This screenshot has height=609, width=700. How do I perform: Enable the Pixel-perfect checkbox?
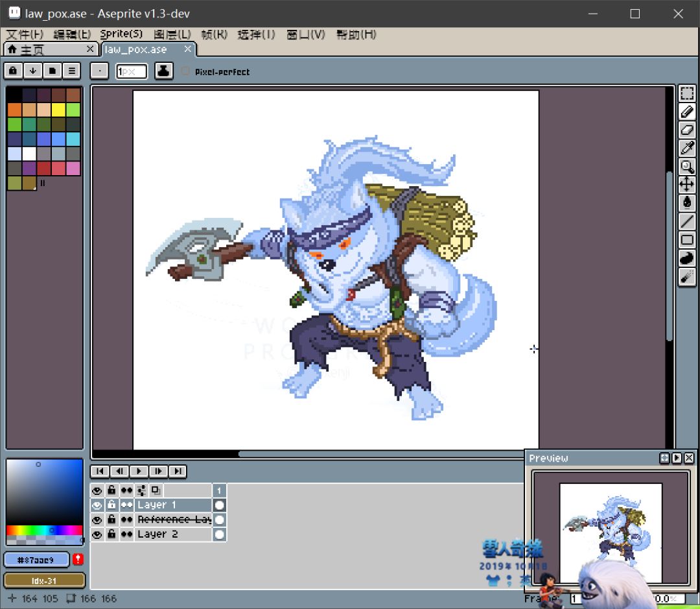[x=185, y=71]
